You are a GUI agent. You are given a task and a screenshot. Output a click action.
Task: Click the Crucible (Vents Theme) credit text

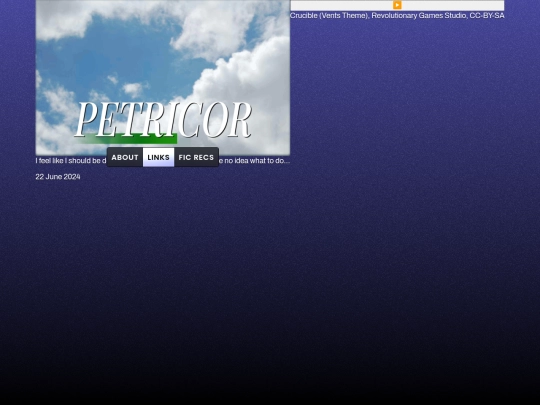329,15
